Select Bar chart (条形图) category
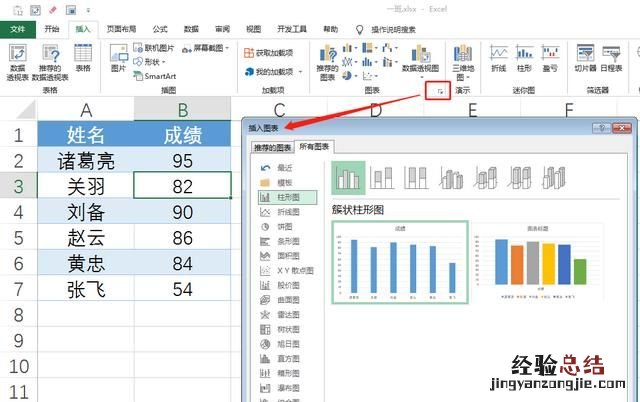This screenshot has width=640, height=402. (x=288, y=241)
